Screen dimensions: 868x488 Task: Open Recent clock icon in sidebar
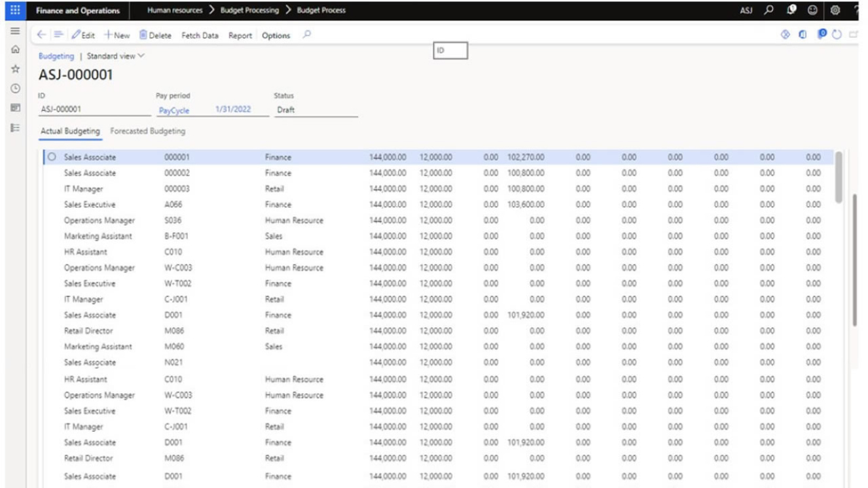pyautogui.click(x=15, y=88)
